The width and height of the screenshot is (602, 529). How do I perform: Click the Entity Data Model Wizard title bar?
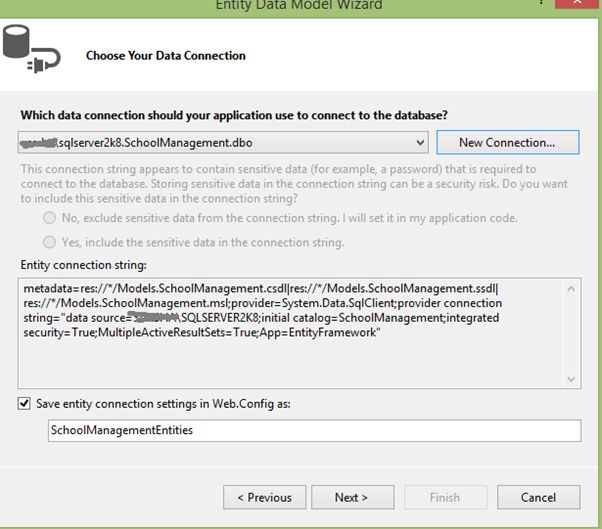pyautogui.click(x=299, y=6)
